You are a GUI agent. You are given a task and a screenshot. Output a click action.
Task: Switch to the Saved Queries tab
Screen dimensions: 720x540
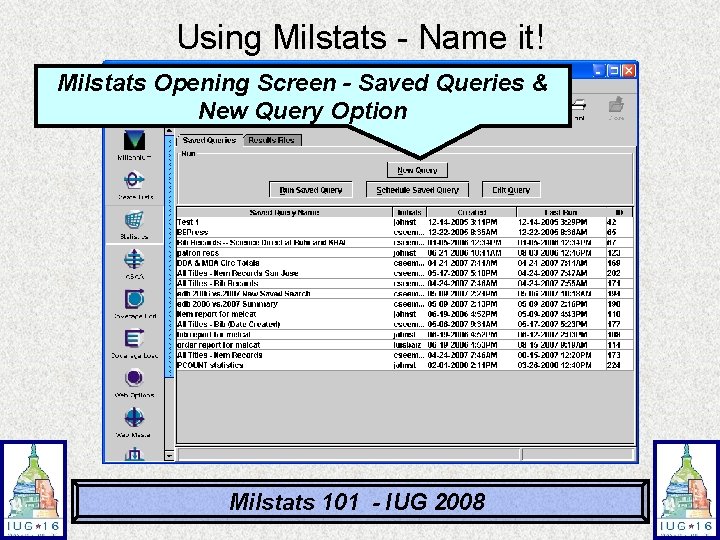tap(209, 140)
